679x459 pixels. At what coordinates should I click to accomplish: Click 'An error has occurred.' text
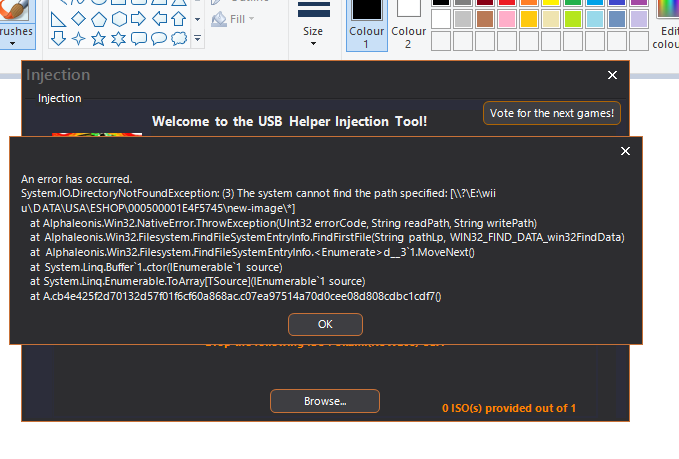click(x=77, y=179)
